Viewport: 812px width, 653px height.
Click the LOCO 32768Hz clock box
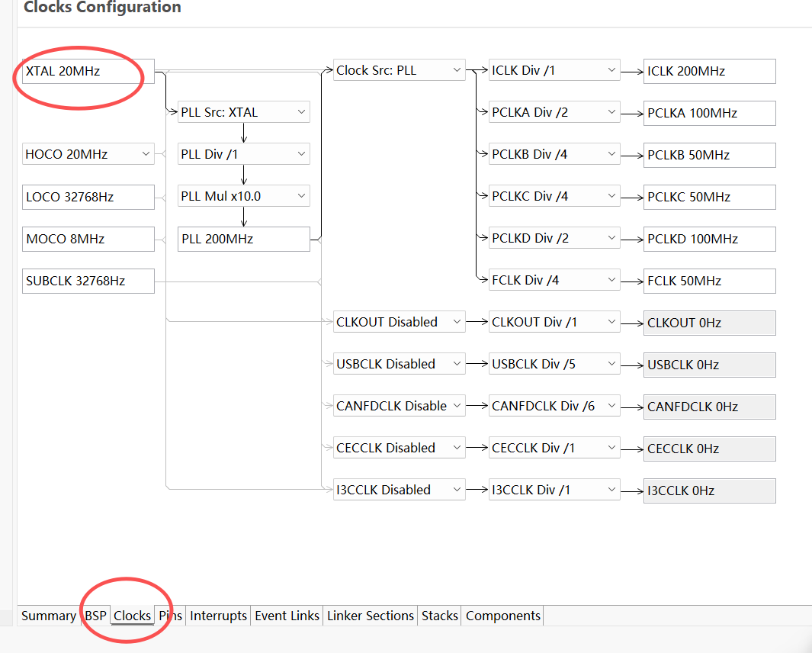pos(88,197)
